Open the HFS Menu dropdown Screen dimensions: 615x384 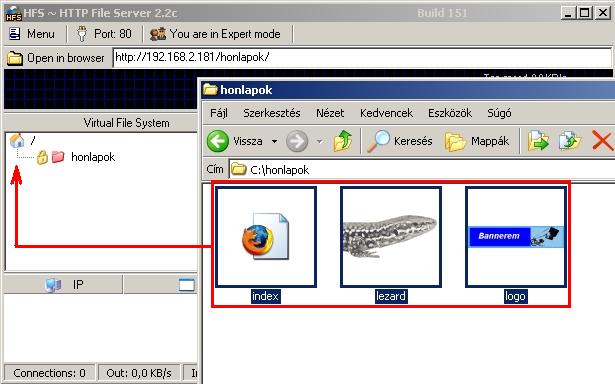pos(31,34)
